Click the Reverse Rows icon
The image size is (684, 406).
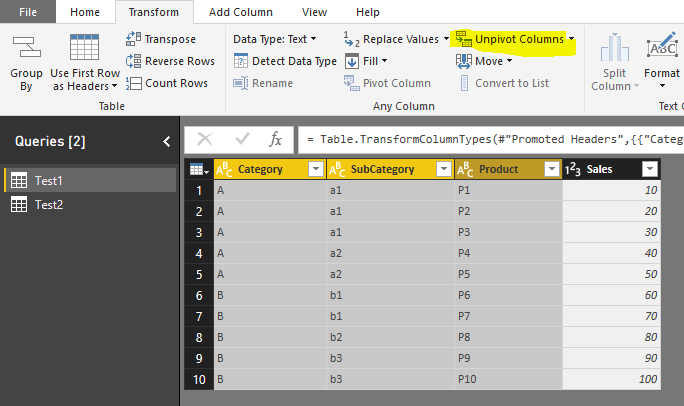133,61
